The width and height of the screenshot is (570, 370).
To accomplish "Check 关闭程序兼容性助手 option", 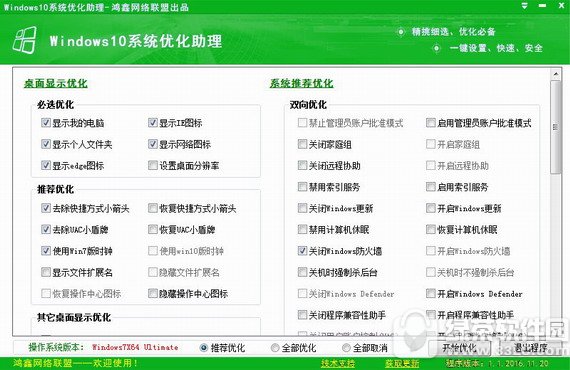I will tap(302, 315).
